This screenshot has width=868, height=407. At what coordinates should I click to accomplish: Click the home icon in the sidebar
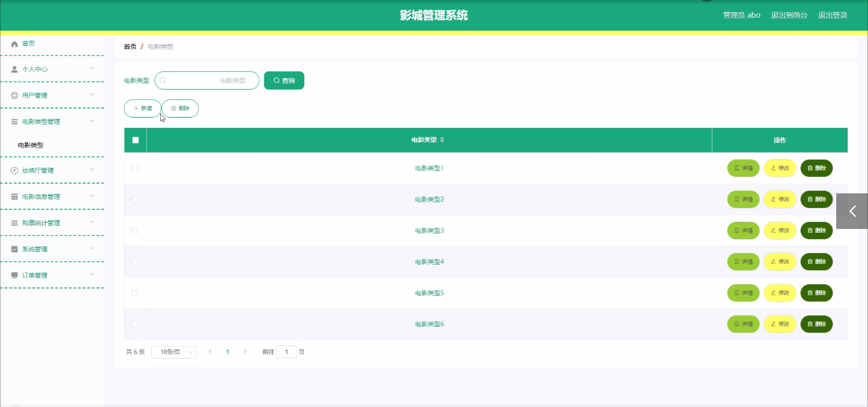click(15, 44)
